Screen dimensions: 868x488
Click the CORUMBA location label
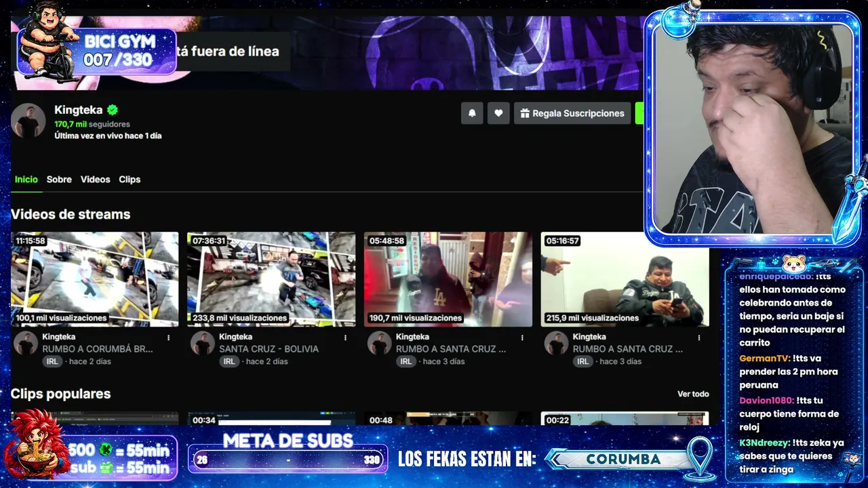pos(623,460)
